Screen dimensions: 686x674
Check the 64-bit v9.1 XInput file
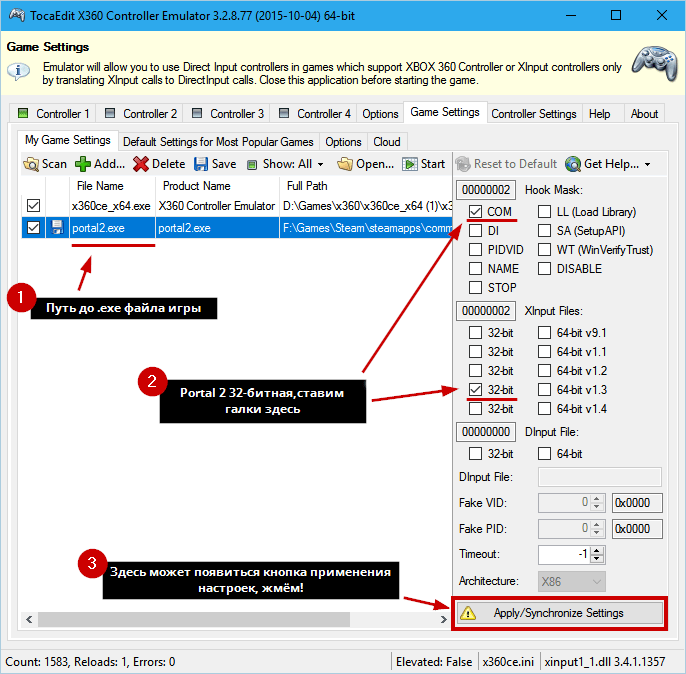(x=544, y=333)
